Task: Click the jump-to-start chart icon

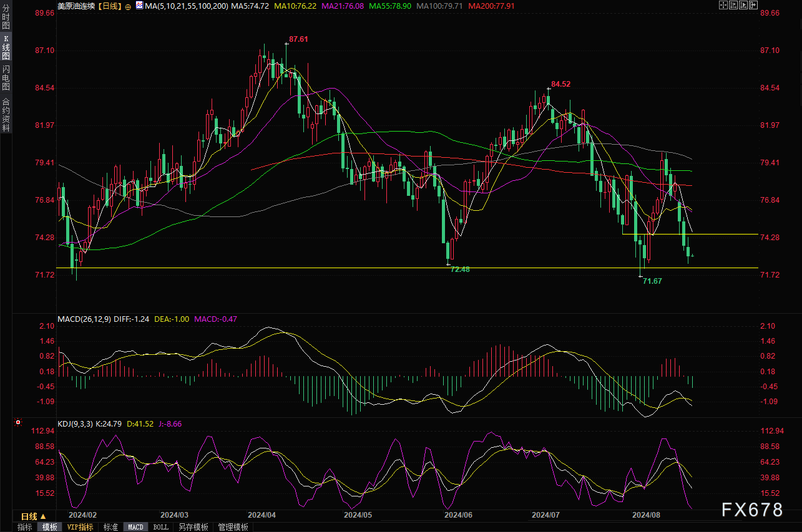Action: [733, 6]
